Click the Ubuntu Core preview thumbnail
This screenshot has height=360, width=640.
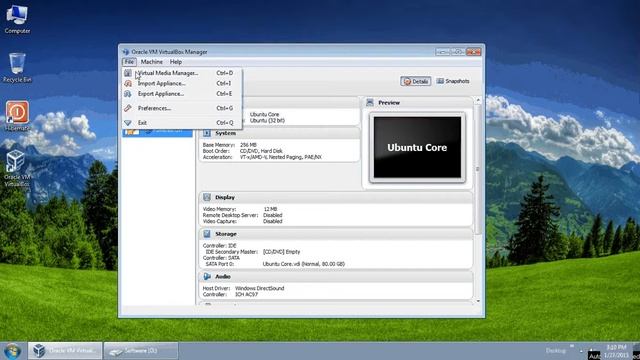click(x=417, y=147)
